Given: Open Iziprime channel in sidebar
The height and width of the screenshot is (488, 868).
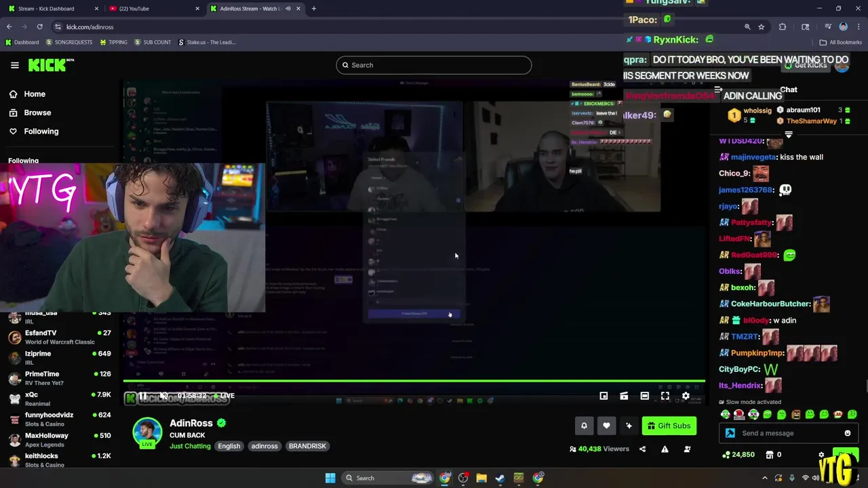Looking at the screenshot, I should pyautogui.click(x=58, y=357).
